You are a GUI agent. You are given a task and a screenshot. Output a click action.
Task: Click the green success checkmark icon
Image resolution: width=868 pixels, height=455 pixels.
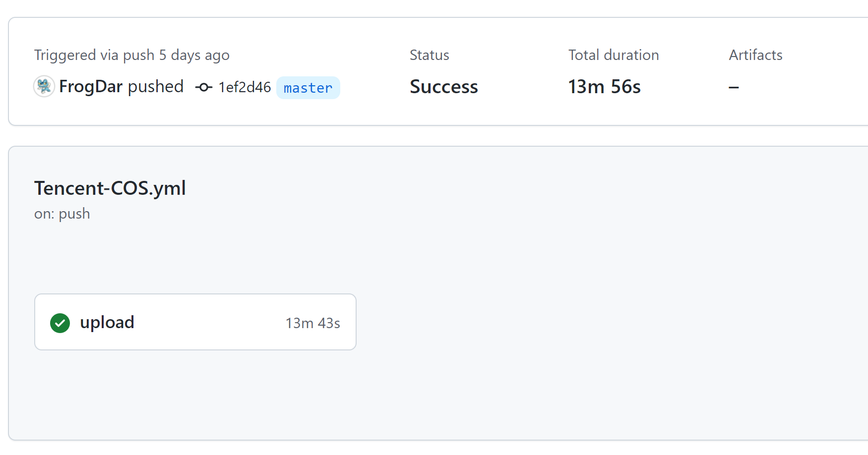[x=60, y=323]
